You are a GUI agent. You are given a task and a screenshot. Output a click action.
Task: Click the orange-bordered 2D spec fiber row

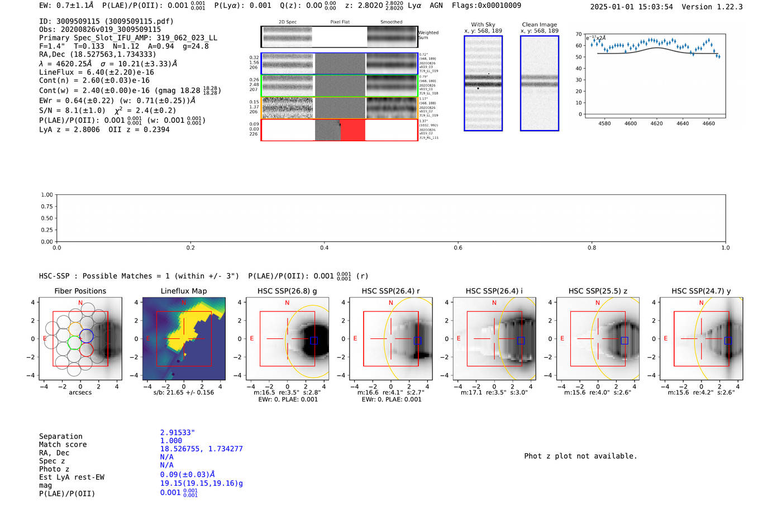click(x=340, y=108)
